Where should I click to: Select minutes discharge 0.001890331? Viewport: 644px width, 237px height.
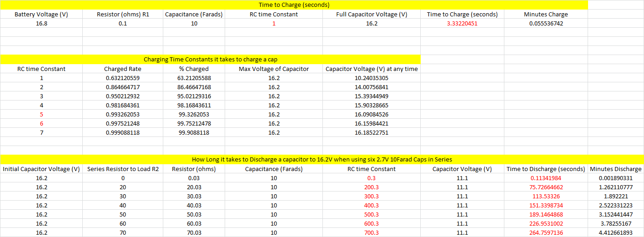616,178
